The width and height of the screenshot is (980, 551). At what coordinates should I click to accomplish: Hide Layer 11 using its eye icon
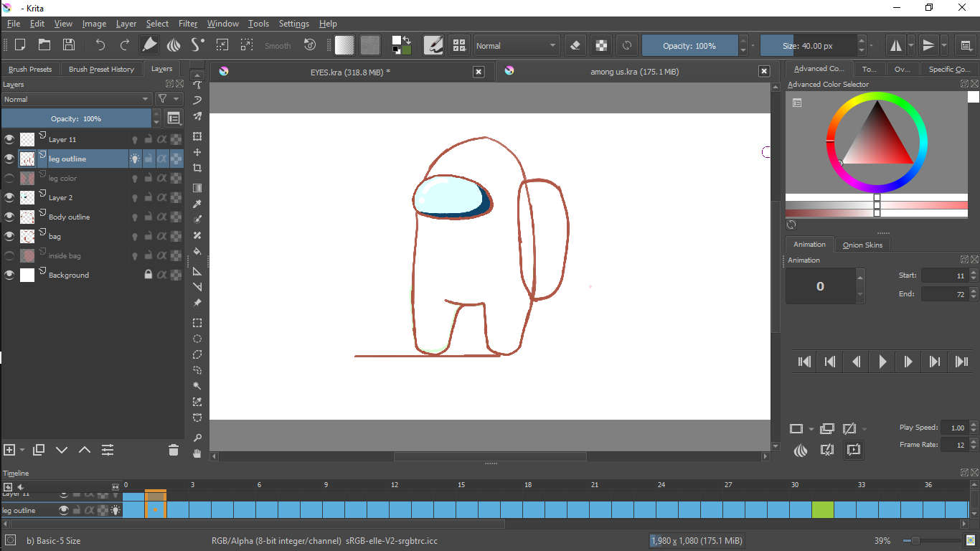tap(9, 139)
